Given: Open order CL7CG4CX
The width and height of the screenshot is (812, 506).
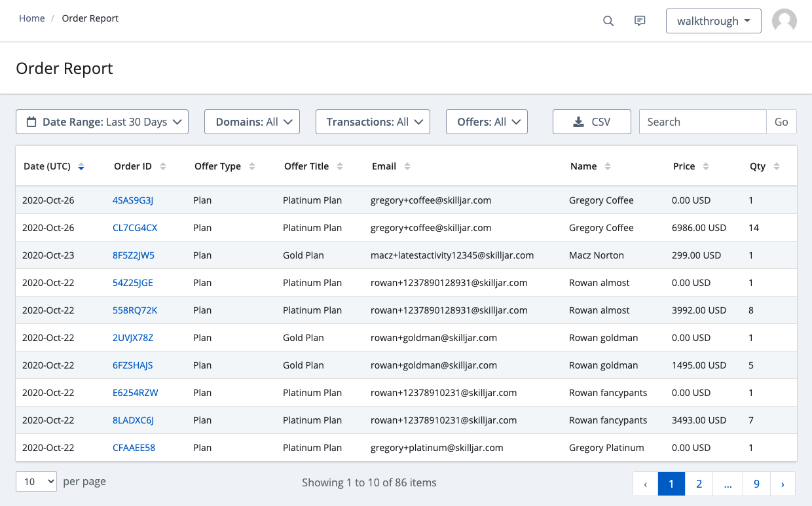Looking at the screenshot, I should (x=135, y=228).
